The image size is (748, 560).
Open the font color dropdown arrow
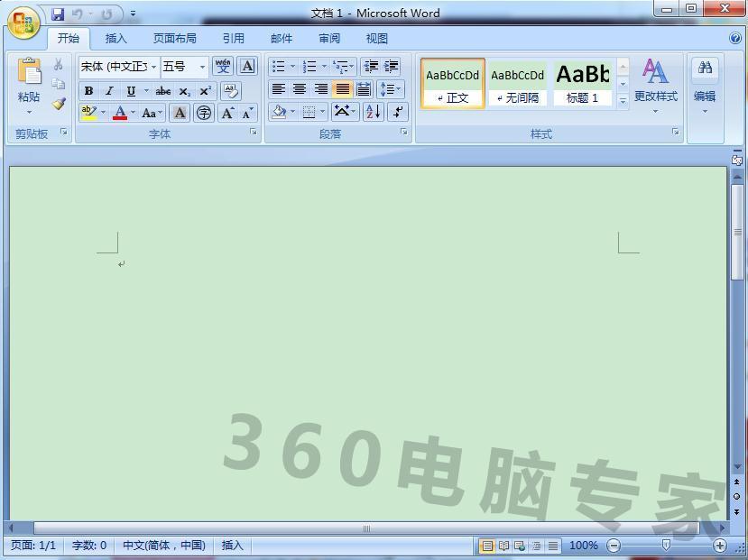coord(132,113)
